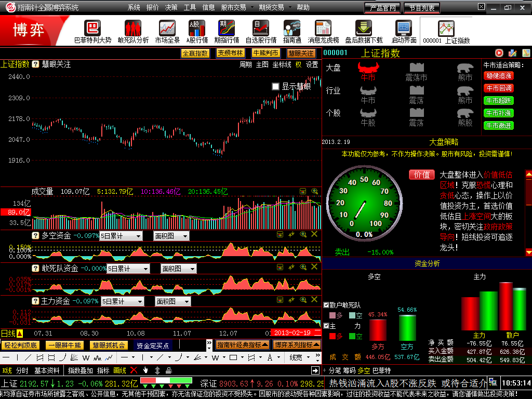Click the 变频布林 button
The image size is (532, 399).
[230, 53]
